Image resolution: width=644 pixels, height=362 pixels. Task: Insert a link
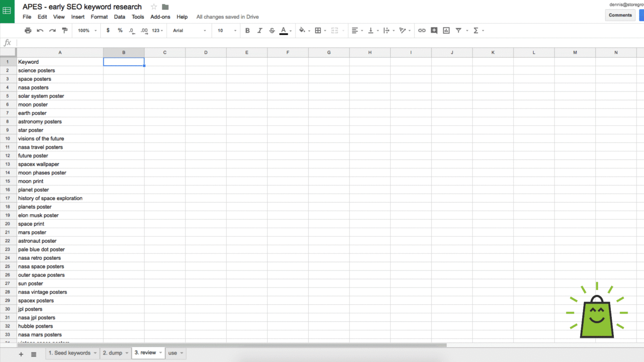pos(422,30)
